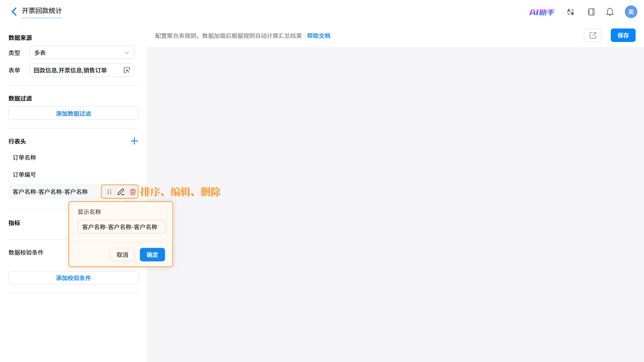Expand the 类型 dropdown showing 多表
This screenshot has width=644, height=362.
pos(82,52)
